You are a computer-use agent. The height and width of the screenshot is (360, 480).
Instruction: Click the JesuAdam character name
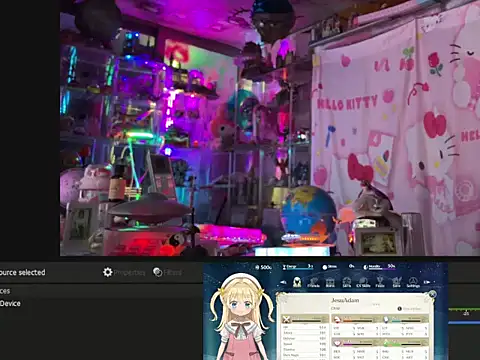tap(345, 300)
